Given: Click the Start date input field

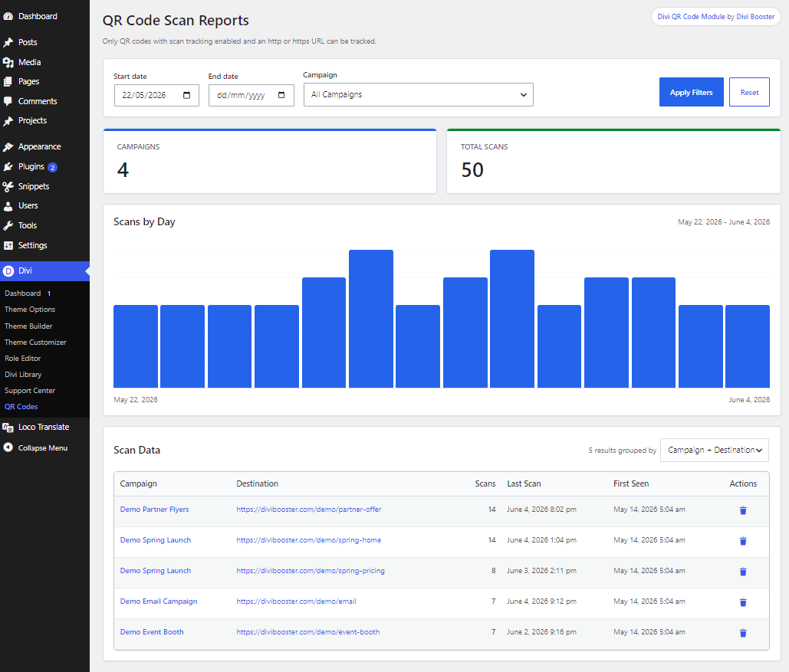Looking at the screenshot, I should [156, 95].
